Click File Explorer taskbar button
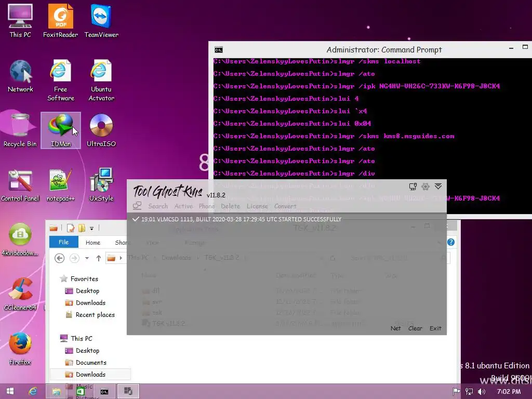Screen dimensions: 532x399 point(56,391)
